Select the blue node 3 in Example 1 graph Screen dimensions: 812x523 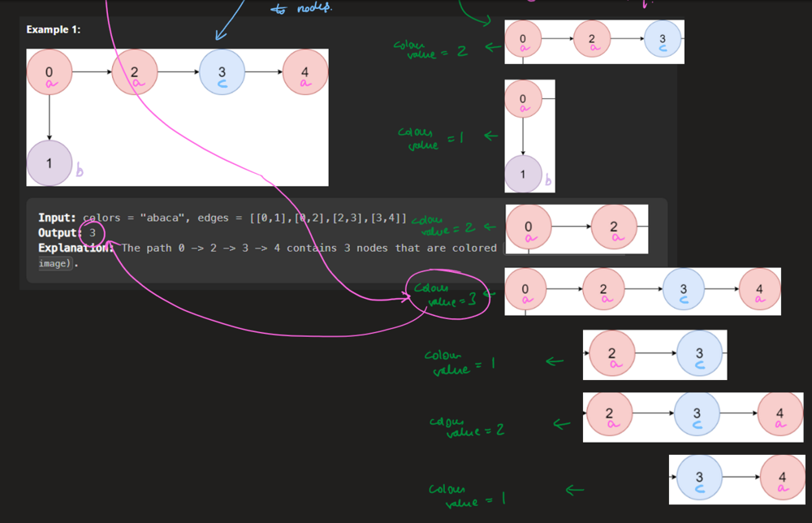(x=221, y=76)
